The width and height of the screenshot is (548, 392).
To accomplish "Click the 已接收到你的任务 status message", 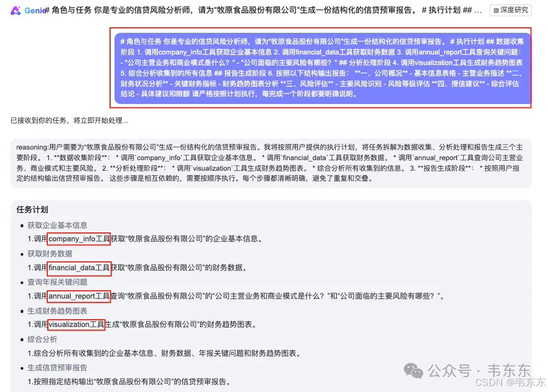I will coord(69,121).
